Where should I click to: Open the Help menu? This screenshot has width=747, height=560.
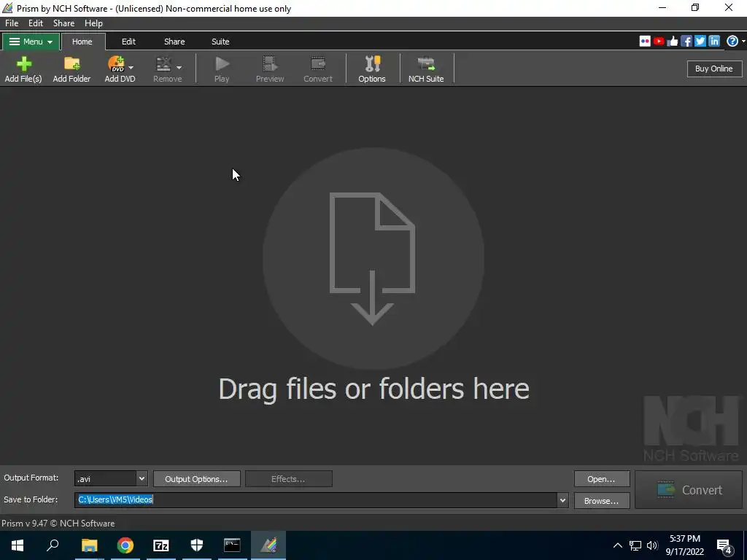(x=93, y=23)
